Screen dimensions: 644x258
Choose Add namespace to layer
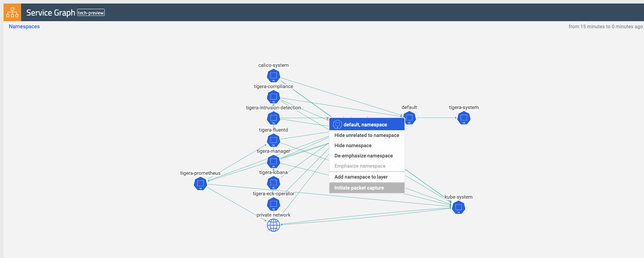click(x=367, y=177)
